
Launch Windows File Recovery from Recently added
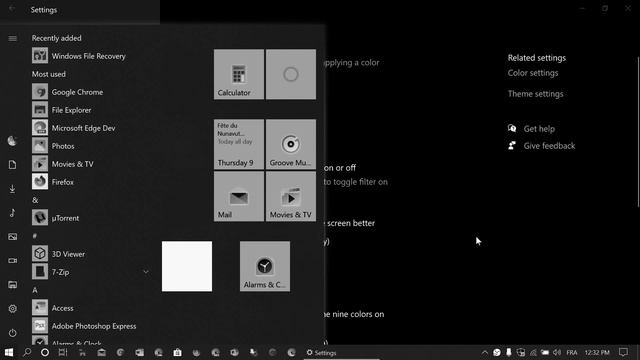[92, 56]
